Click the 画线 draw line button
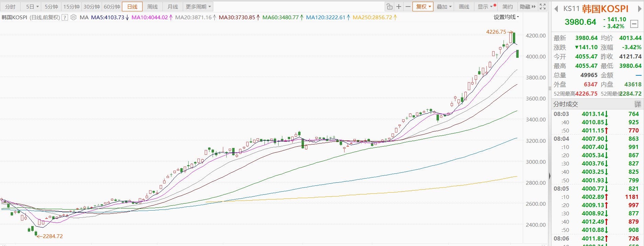 (x=464, y=7)
